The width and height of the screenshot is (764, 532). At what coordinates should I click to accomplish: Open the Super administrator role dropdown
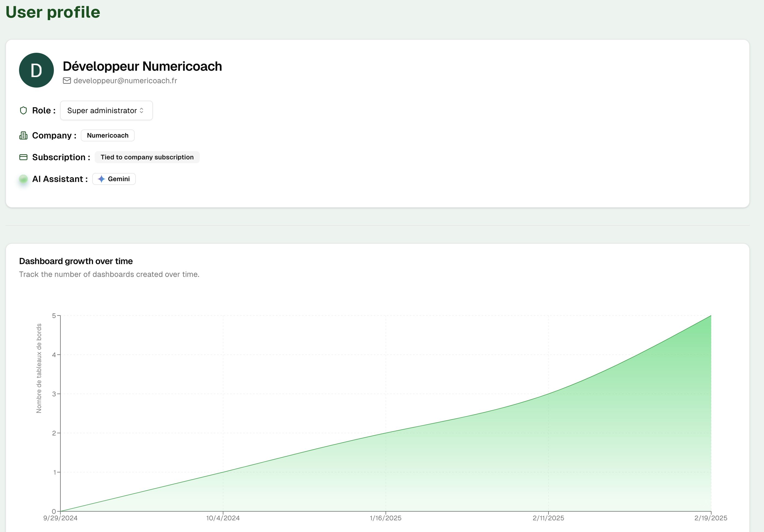[106, 110]
